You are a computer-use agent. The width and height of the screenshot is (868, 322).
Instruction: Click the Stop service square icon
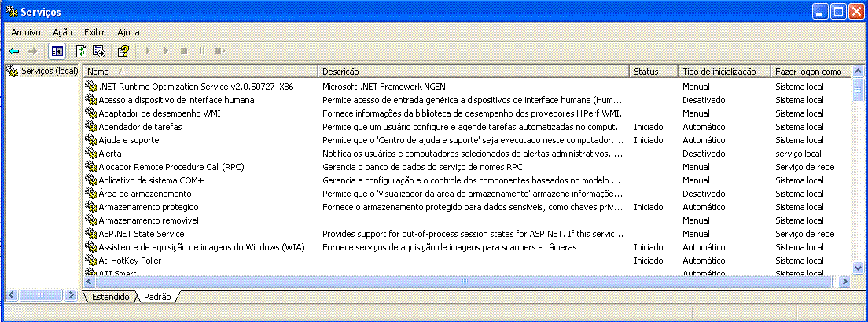(184, 51)
